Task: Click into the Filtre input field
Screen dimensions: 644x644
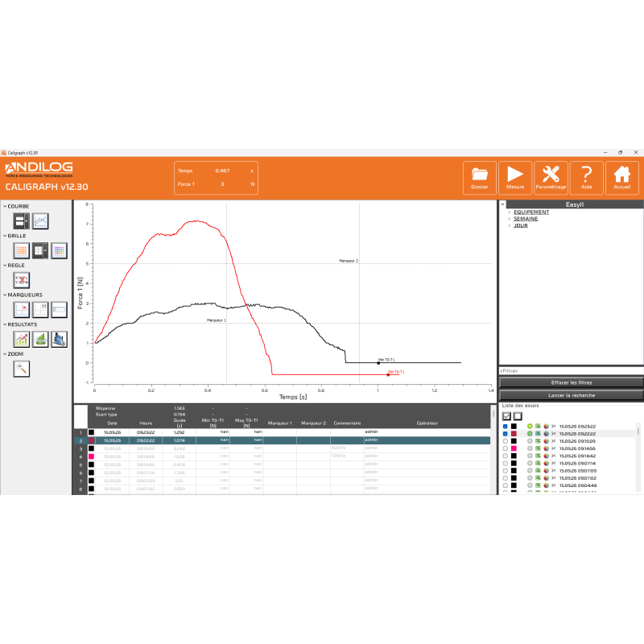Action: (x=572, y=371)
